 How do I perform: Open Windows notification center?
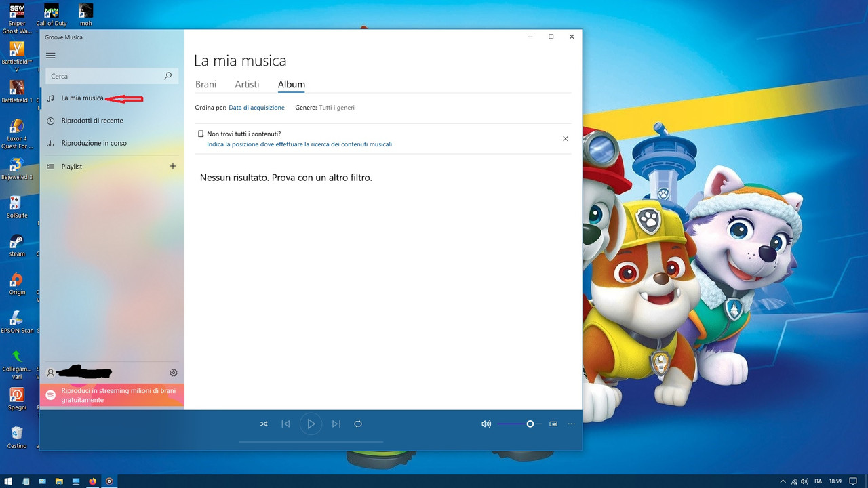pos(853,481)
